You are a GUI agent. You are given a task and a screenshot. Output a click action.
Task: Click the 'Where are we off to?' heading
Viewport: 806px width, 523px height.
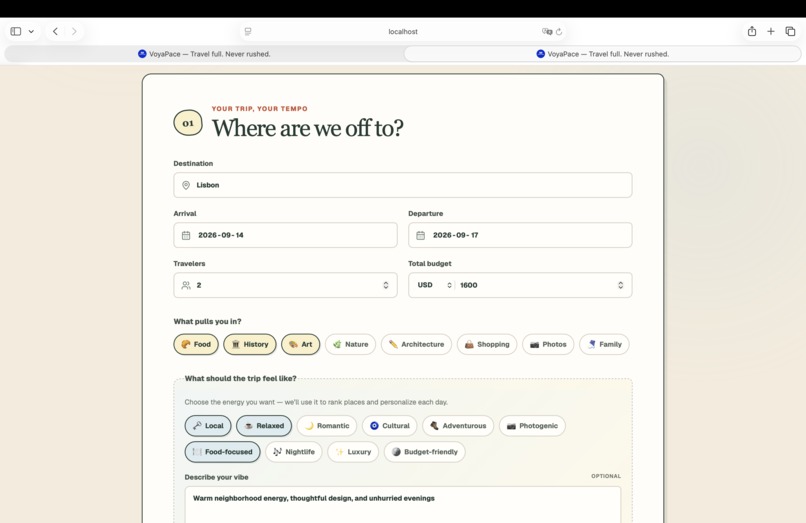(307, 128)
